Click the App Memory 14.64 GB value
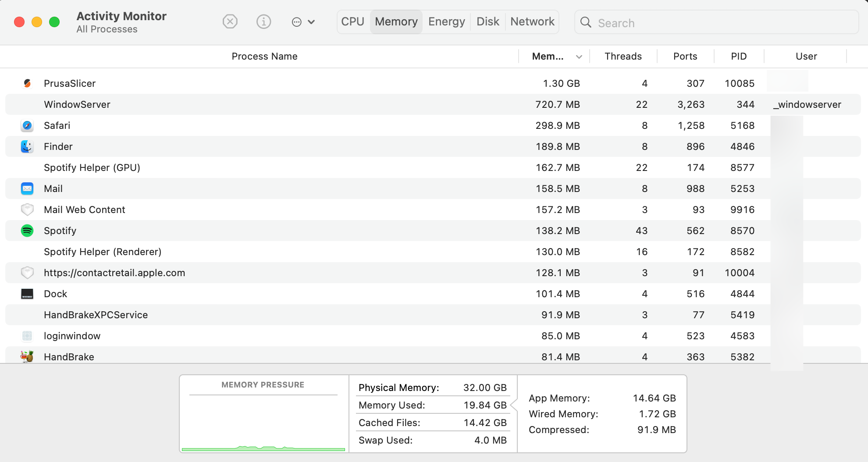The height and width of the screenshot is (462, 868). 654,398
